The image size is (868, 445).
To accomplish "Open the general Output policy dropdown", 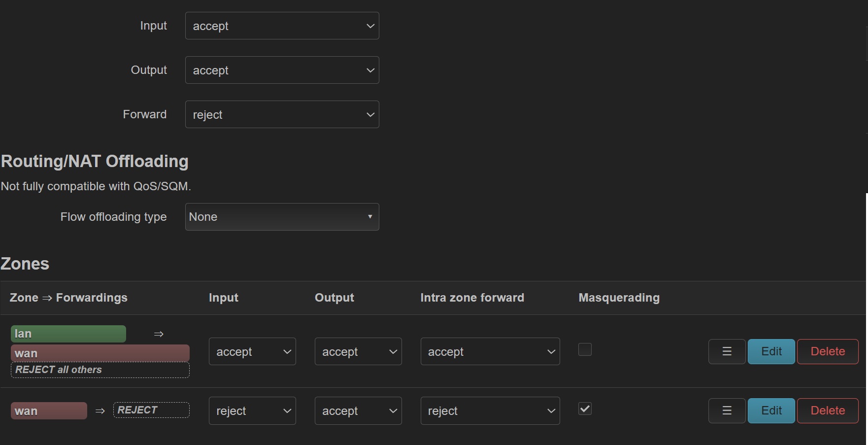I will tap(282, 70).
